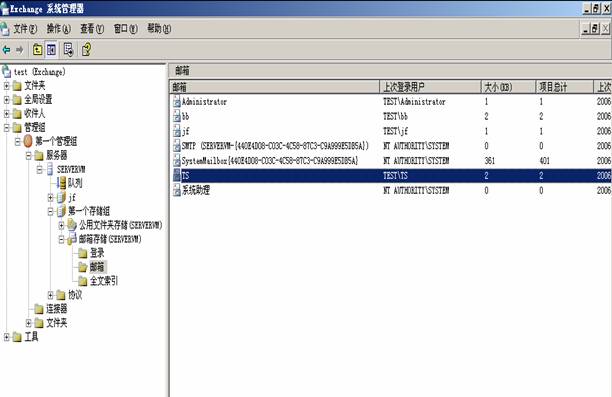
Task: Sort by the 邮箱 column header
Action: pyautogui.click(x=274, y=87)
